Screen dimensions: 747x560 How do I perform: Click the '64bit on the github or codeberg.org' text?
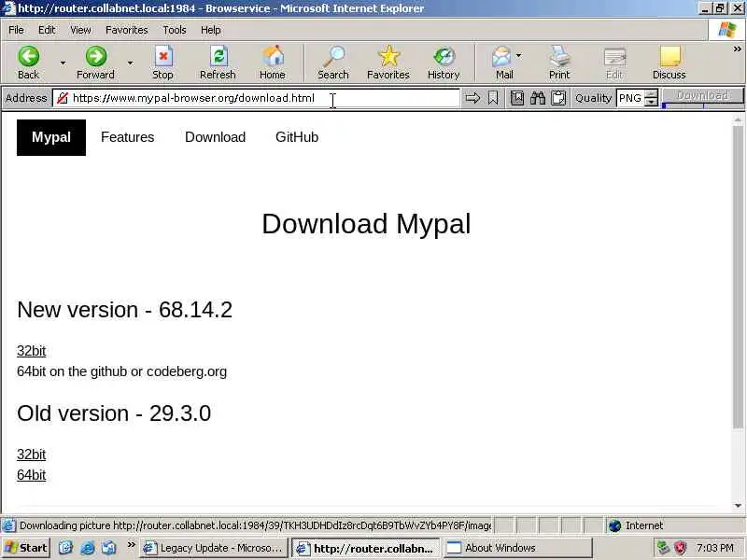122,371
